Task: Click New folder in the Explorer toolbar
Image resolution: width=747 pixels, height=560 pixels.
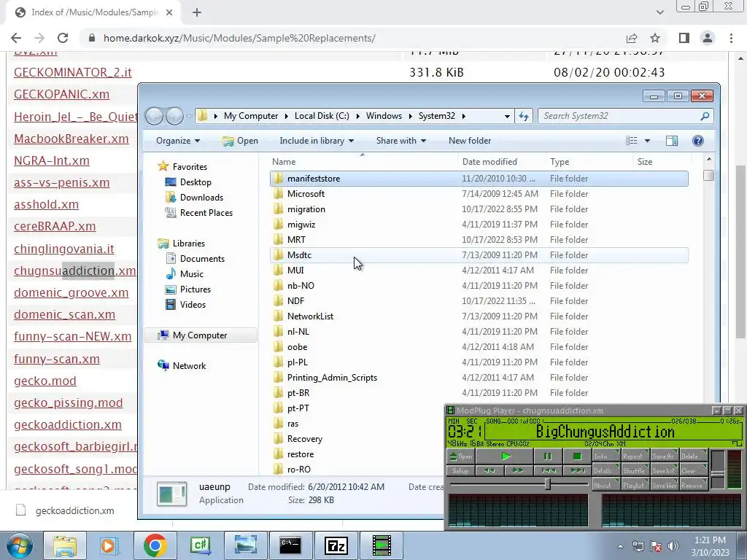Action: [470, 141]
